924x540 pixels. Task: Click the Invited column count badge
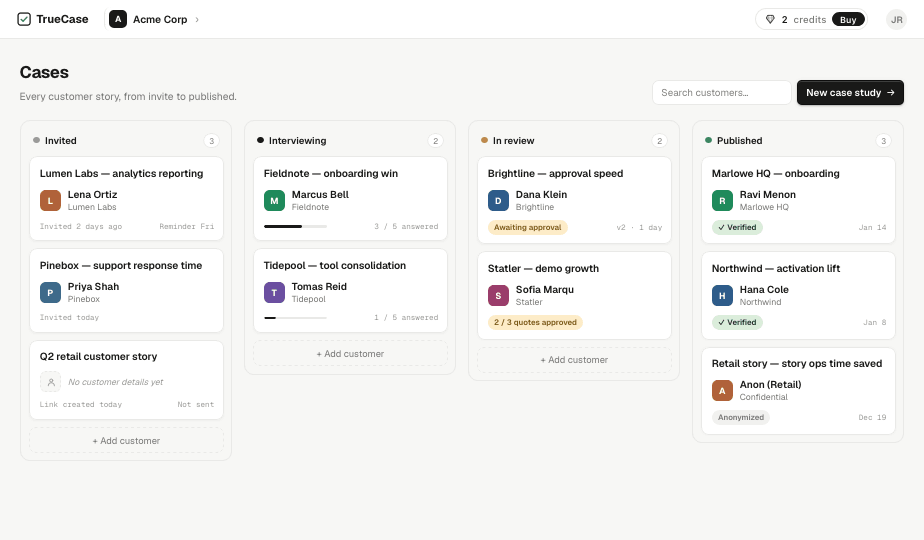click(x=212, y=141)
